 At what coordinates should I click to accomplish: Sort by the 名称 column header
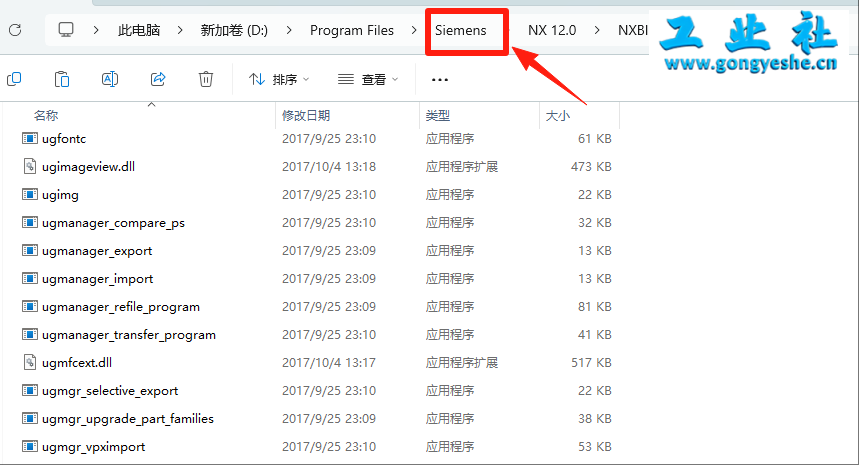point(46,116)
